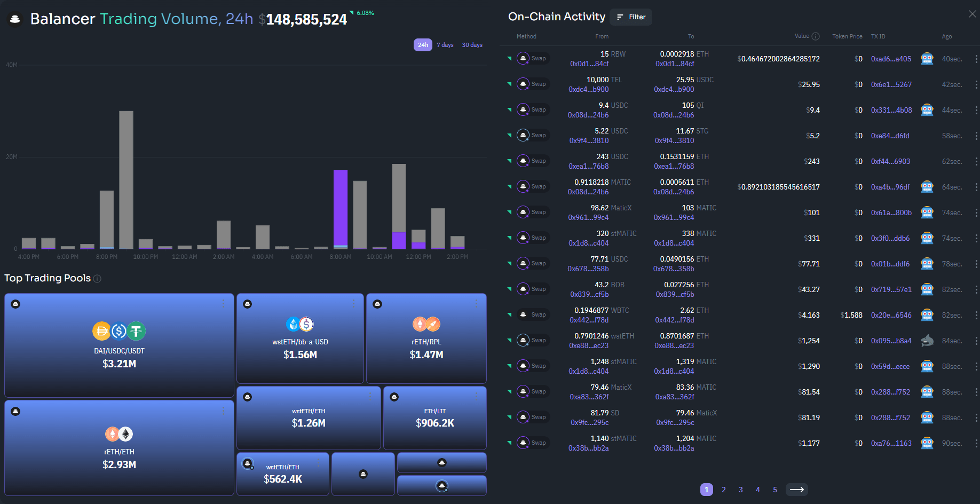Click the info icon next to Top Trading Pools
This screenshot has height=504, width=980.
[x=97, y=278]
